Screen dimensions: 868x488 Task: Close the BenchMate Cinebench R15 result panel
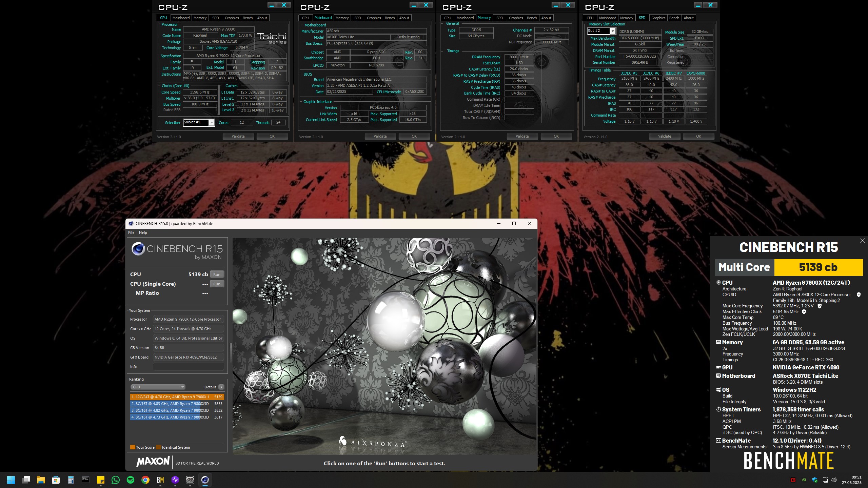pyautogui.click(x=862, y=241)
